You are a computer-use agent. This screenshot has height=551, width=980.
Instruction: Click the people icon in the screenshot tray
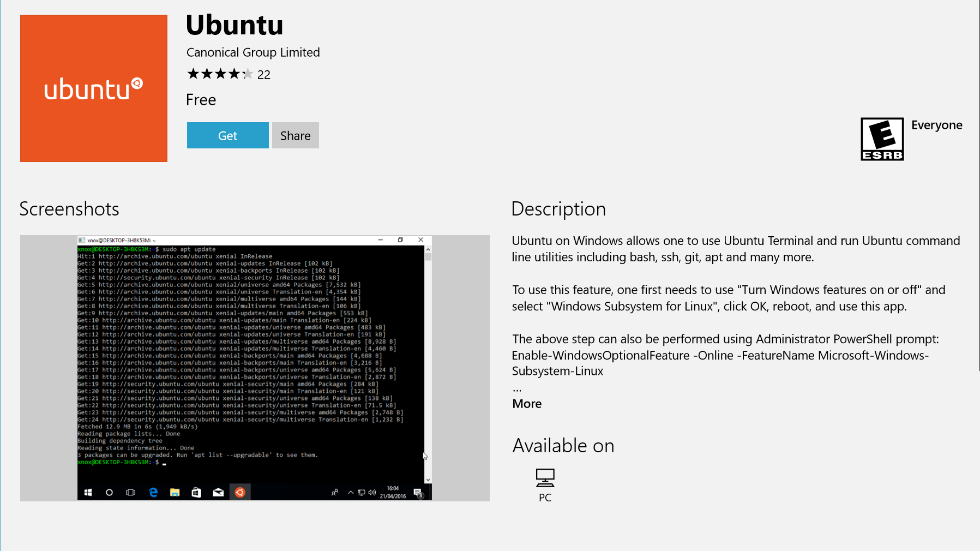coord(335,493)
